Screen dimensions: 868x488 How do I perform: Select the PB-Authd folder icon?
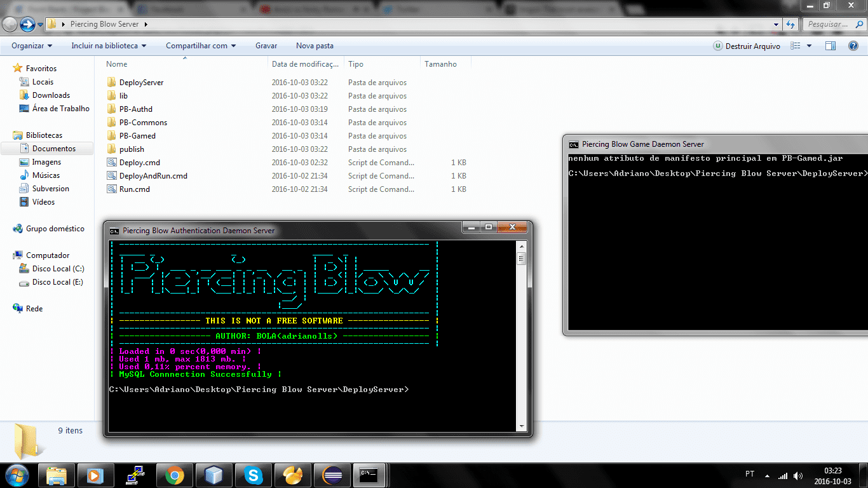(112, 109)
